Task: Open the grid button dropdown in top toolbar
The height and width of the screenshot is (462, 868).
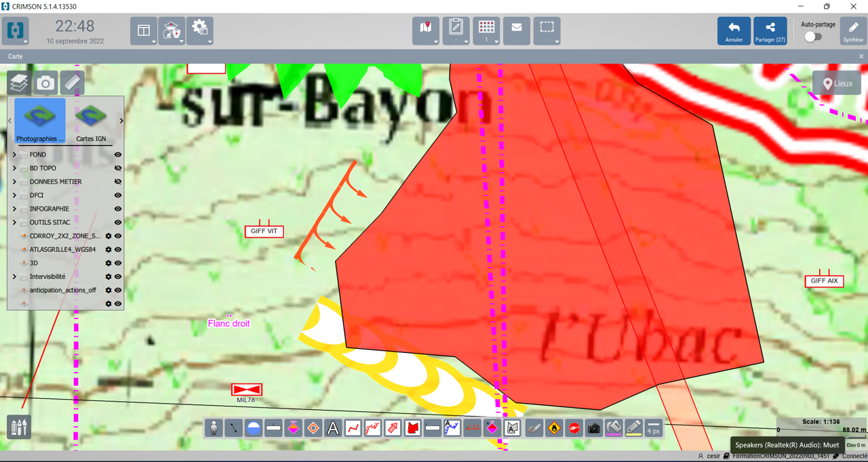Action: [496, 42]
